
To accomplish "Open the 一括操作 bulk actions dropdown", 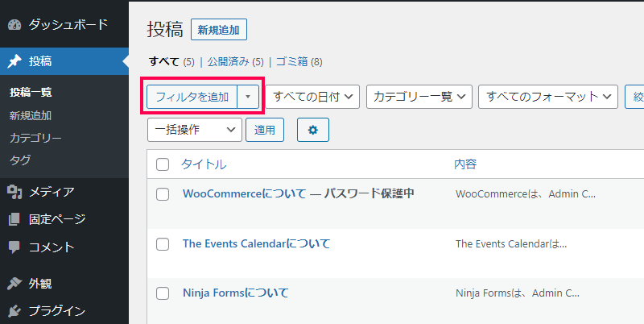I will (x=195, y=130).
